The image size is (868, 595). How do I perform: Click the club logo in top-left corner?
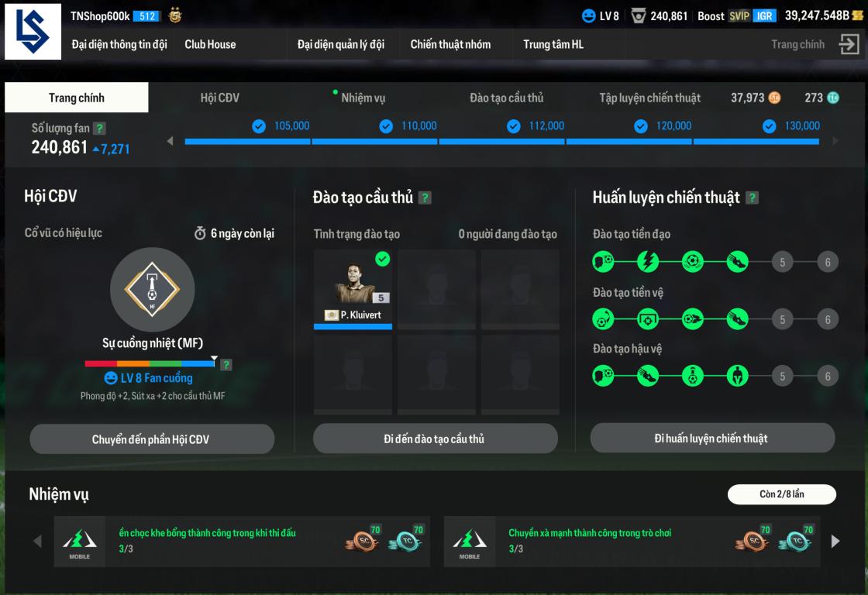pos(33,32)
